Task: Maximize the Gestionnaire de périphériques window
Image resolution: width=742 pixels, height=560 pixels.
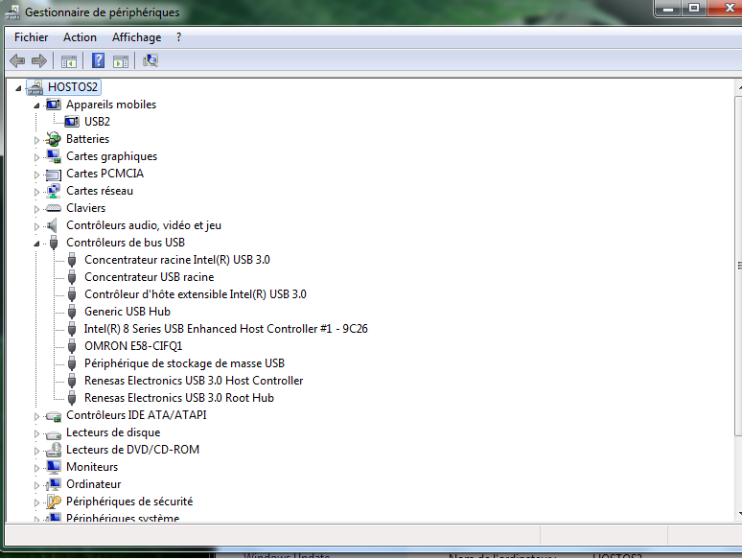Action: point(694,8)
